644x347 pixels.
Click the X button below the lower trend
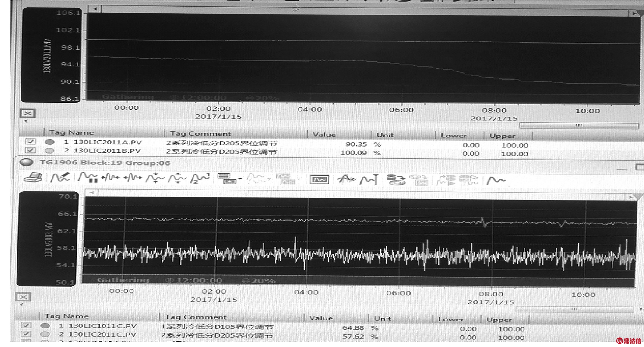click(x=23, y=297)
